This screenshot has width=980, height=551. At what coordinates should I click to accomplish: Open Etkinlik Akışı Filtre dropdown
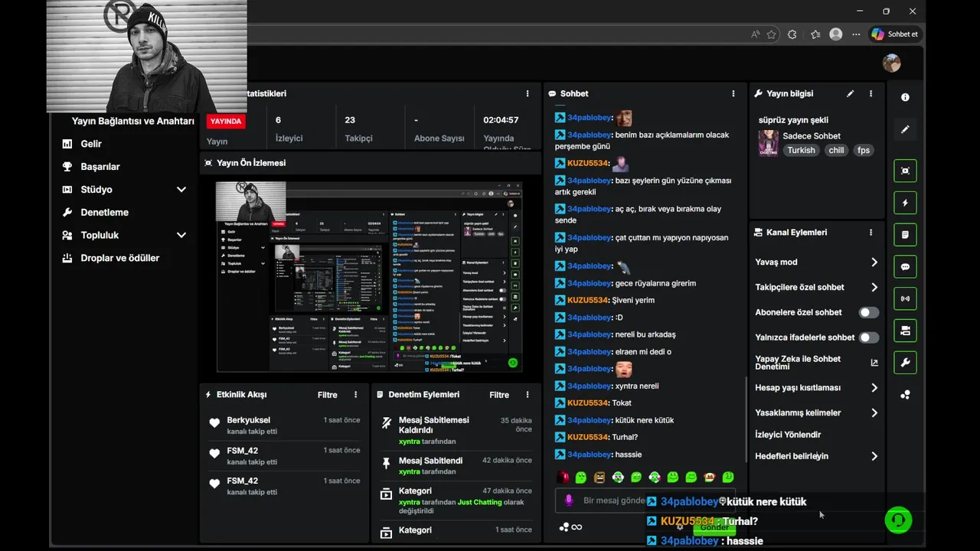tap(328, 395)
